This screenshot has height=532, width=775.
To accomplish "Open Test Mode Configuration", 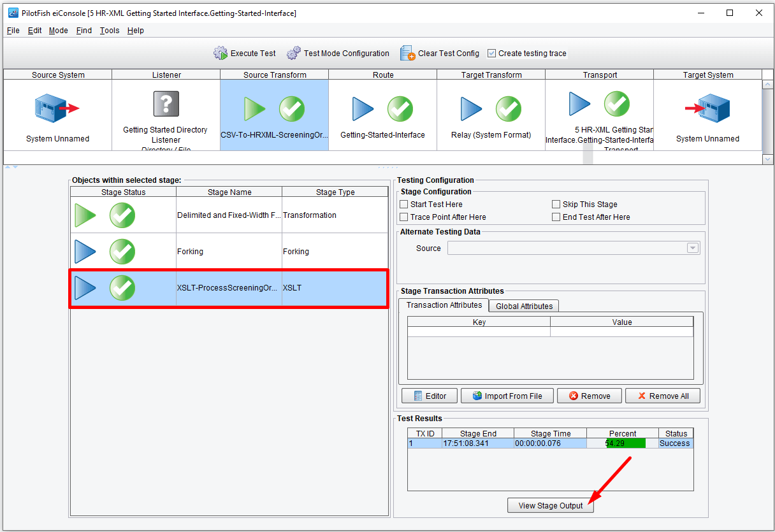I will 338,54.
